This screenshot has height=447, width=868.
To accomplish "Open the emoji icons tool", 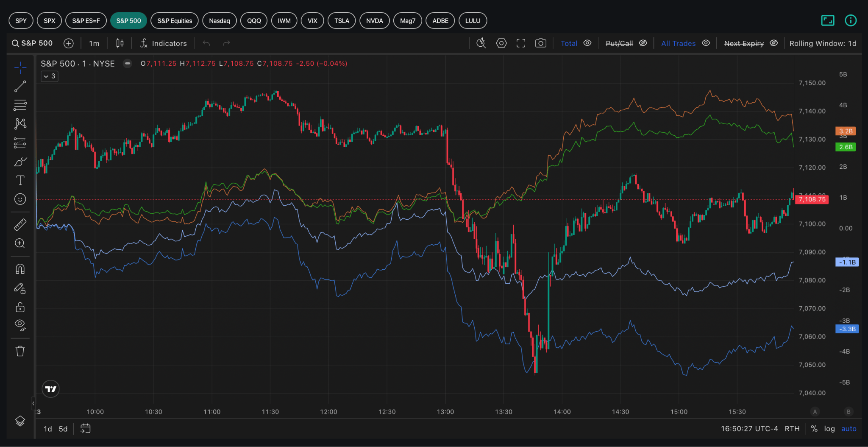I will click(x=20, y=199).
